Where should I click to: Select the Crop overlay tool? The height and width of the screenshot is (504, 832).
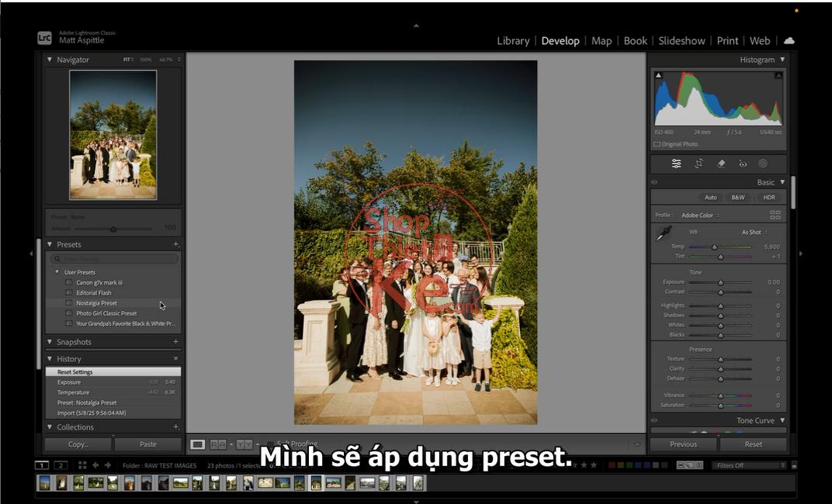point(699,164)
